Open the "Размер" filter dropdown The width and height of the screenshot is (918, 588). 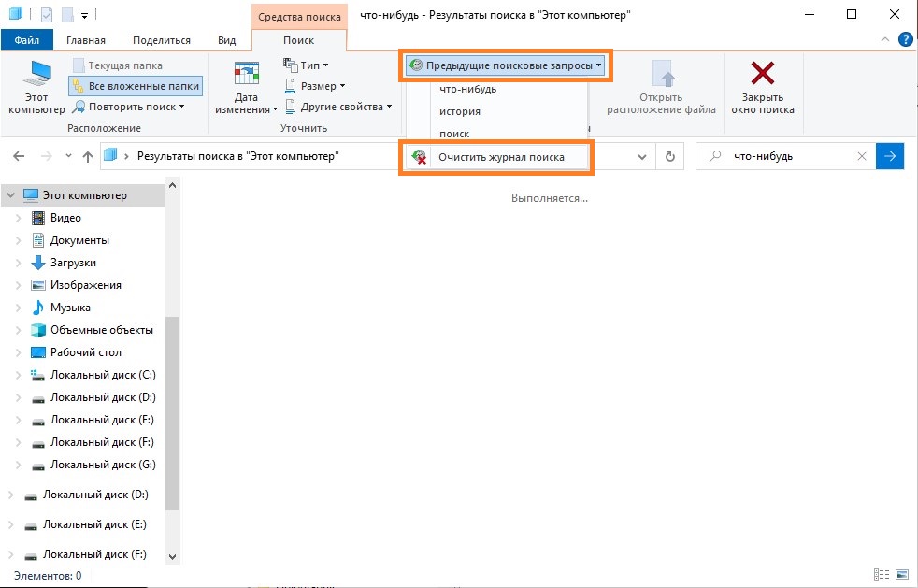tap(315, 86)
